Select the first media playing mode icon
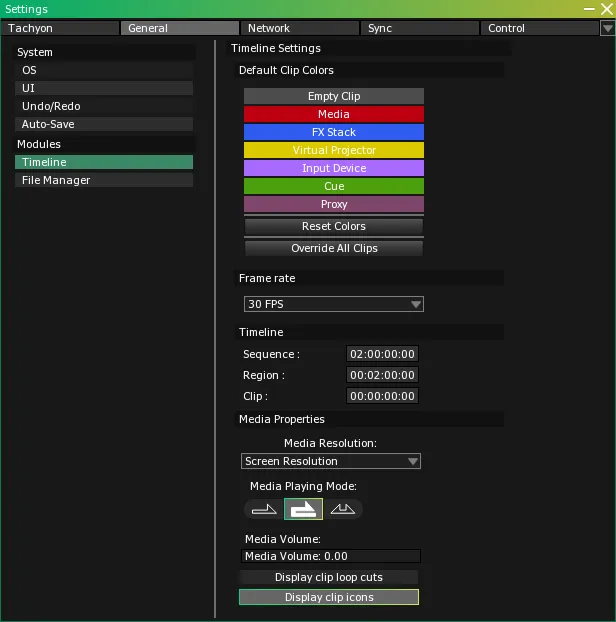616x622 pixels. pyautogui.click(x=264, y=509)
